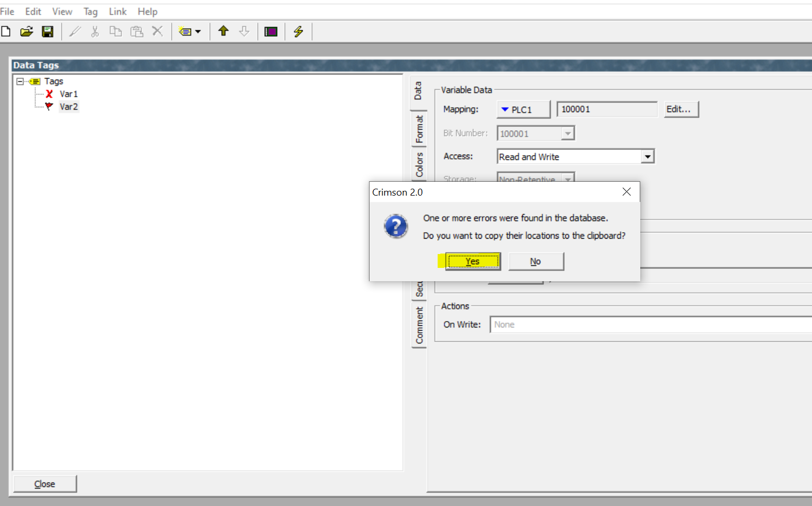This screenshot has width=812, height=506.
Task: Move tag up with the up arrow
Action: coord(223,31)
